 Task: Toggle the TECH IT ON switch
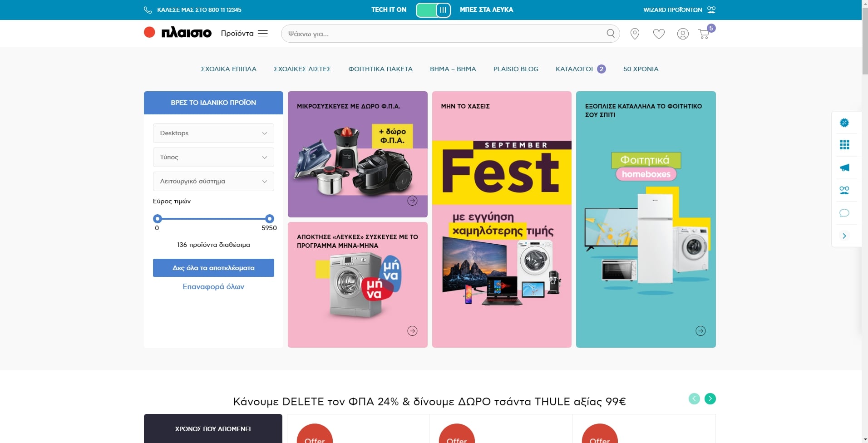click(433, 10)
